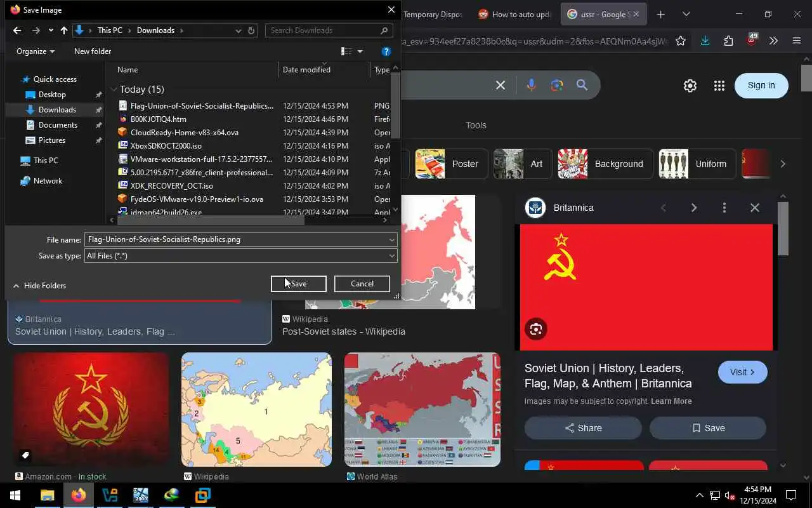Collapse folders with Hide Folders
The height and width of the screenshot is (508, 812).
coord(39,286)
